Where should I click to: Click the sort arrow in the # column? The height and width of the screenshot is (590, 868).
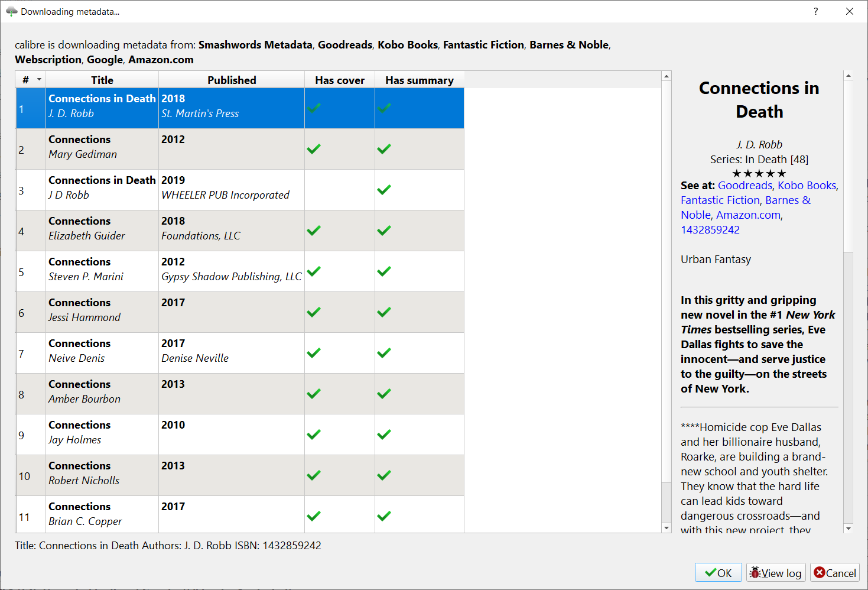point(39,80)
